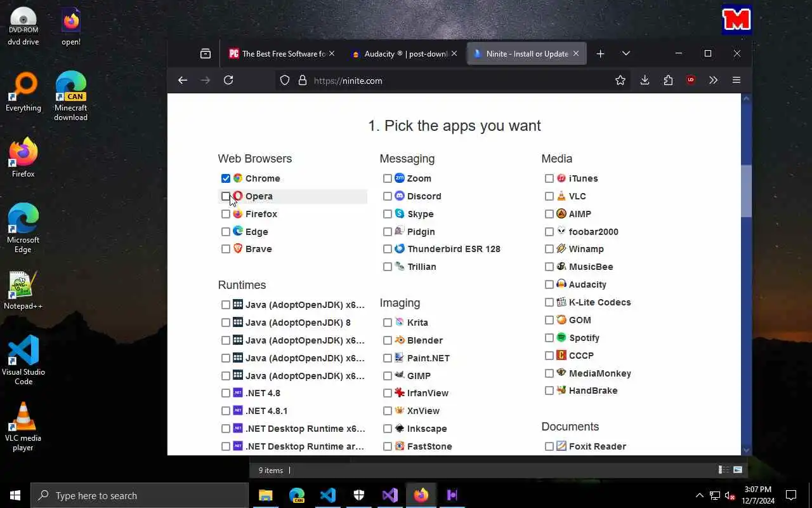The height and width of the screenshot is (508, 812).
Task: Switch Explorer window to details view icon
Action: tap(723, 470)
